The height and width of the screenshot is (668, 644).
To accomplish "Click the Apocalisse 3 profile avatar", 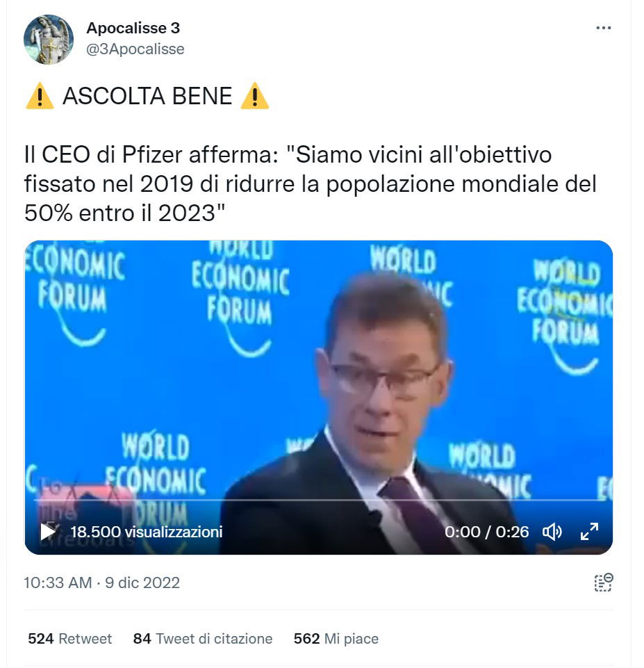I will tap(49, 39).
